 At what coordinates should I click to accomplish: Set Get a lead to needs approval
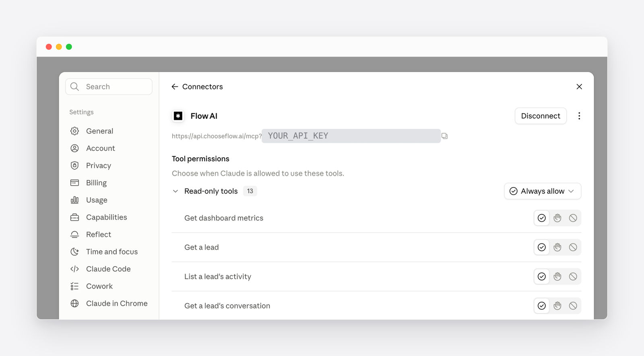click(x=557, y=247)
